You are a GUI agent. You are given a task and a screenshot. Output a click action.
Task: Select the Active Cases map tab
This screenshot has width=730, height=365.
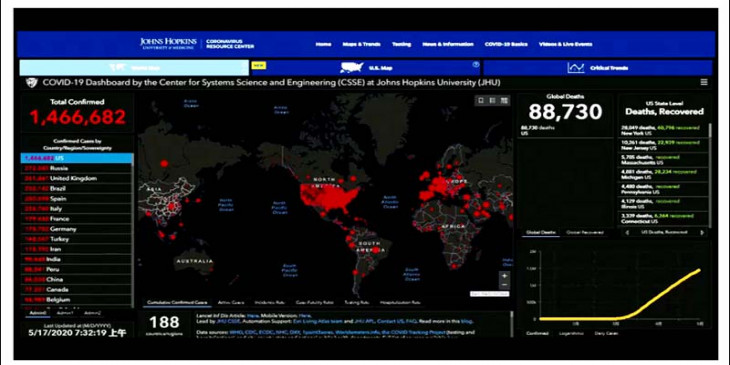(x=231, y=303)
